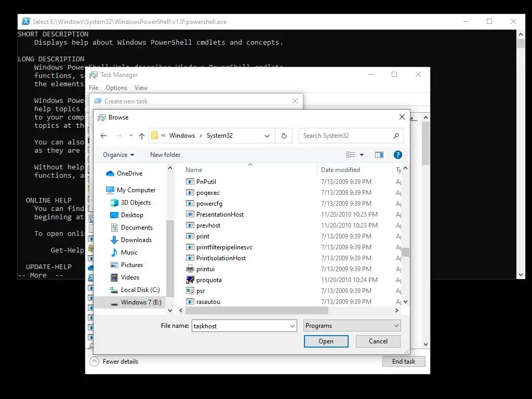This screenshot has width=532, height=399.
Task: Click the Cancel button in Browse
Action: pyautogui.click(x=378, y=341)
